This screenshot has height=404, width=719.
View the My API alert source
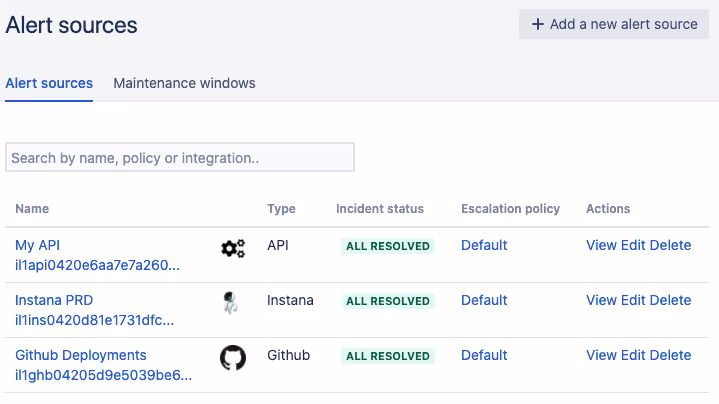coord(601,245)
